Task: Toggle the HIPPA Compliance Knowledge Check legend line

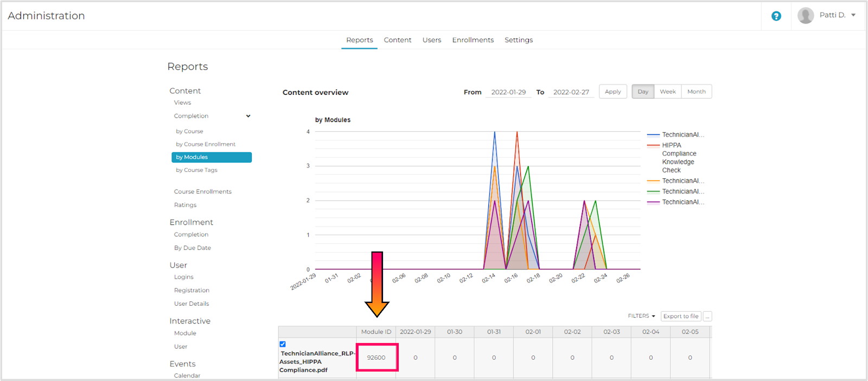Action: tap(672, 145)
